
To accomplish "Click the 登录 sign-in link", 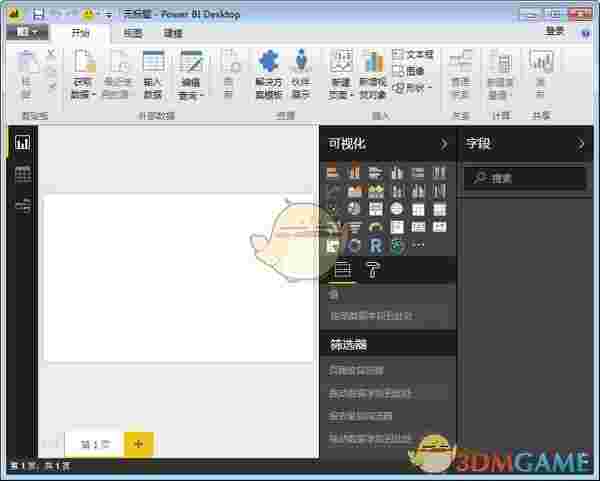I will tap(555, 31).
